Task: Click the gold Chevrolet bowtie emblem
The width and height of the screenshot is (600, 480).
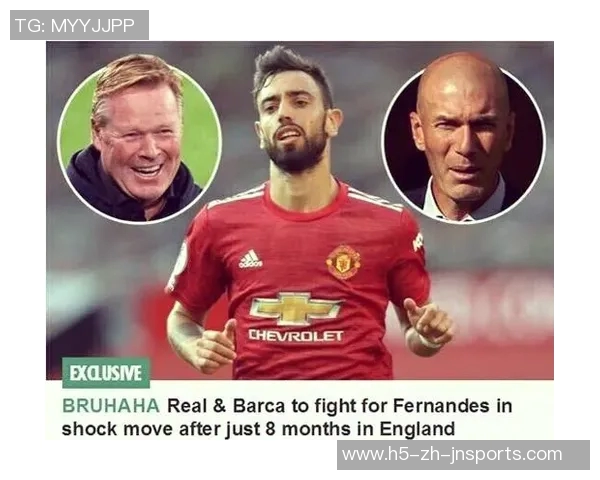Action: (295, 309)
